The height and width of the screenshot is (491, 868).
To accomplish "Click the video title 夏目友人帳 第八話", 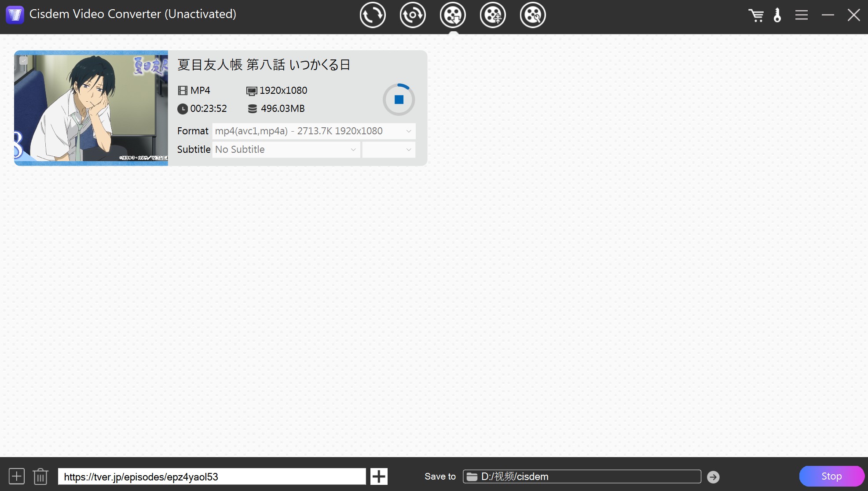I will tap(264, 65).
